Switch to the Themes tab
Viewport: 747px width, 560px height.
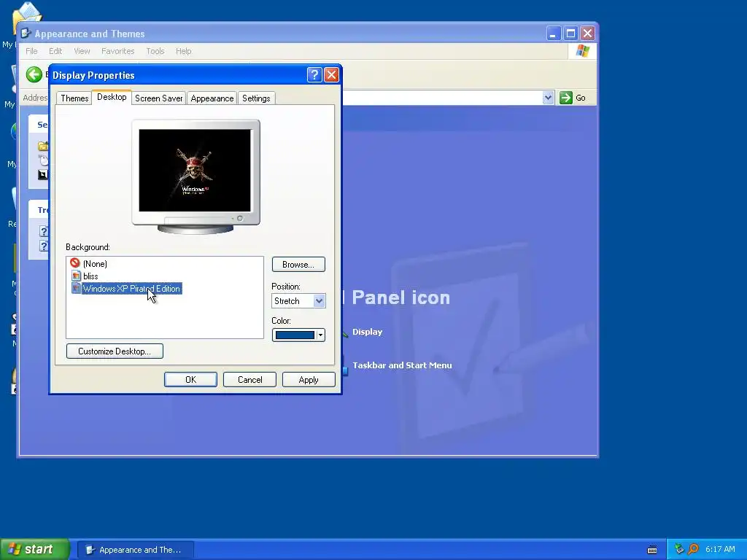tap(74, 98)
